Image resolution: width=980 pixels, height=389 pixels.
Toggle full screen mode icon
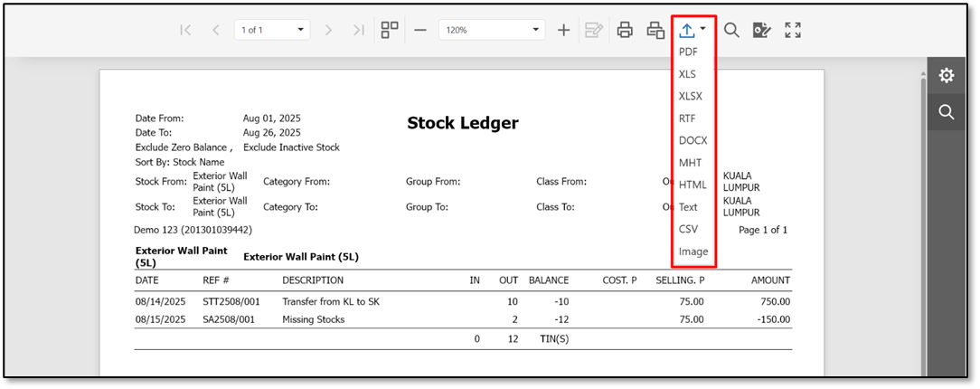(x=793, y=30)
